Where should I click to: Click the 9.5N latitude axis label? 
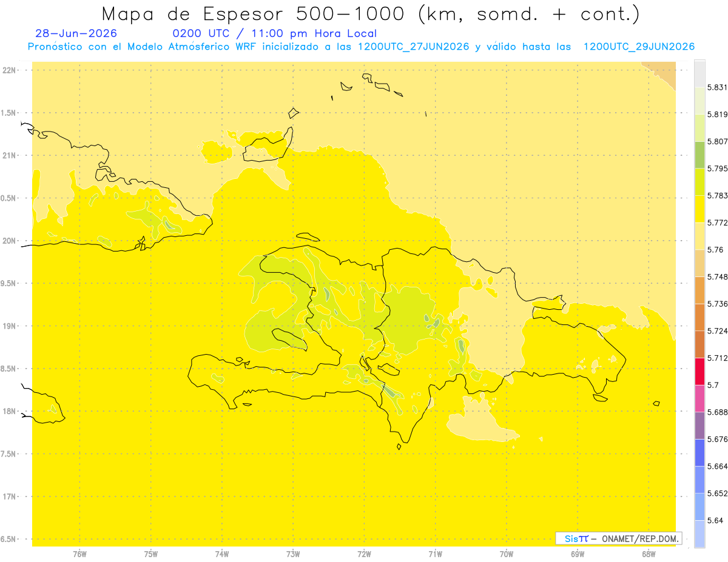(x=8, y=283)
